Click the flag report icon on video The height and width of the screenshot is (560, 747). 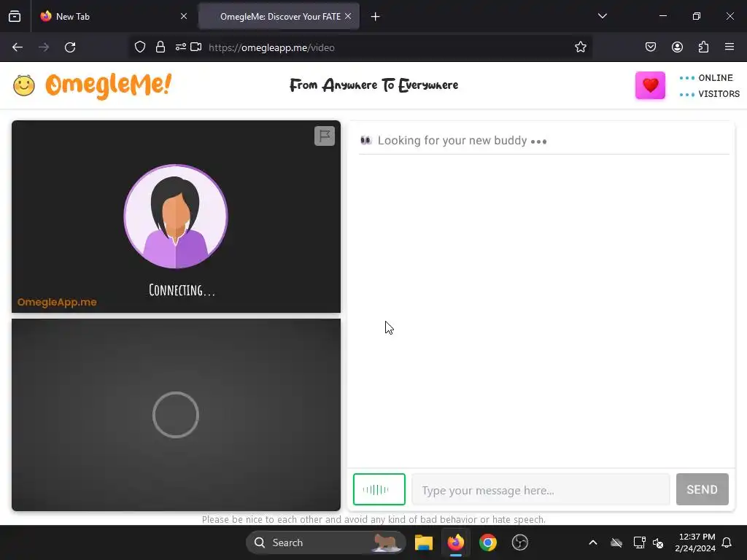point(325,136)
